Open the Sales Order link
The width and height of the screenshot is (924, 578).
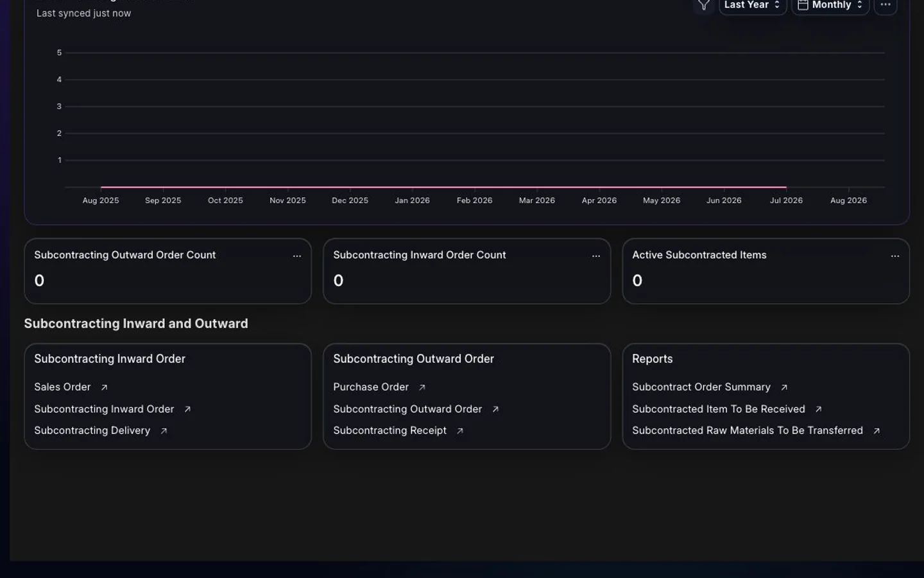pyautogui.click(x=62, y=387)
